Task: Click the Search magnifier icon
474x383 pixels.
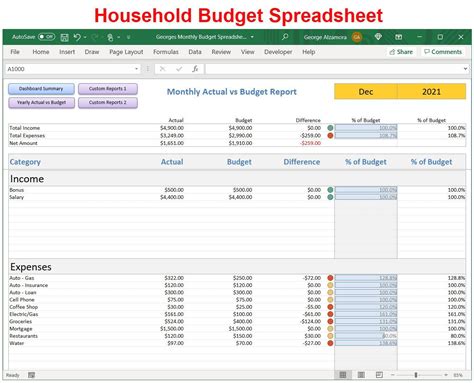Action: (x=285, y=37)
